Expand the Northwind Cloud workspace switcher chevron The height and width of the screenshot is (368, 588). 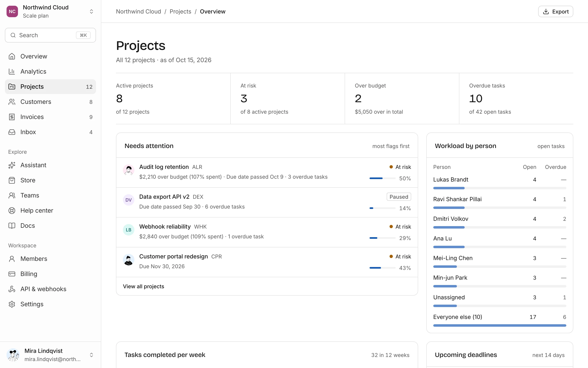(x=91, y=11)
